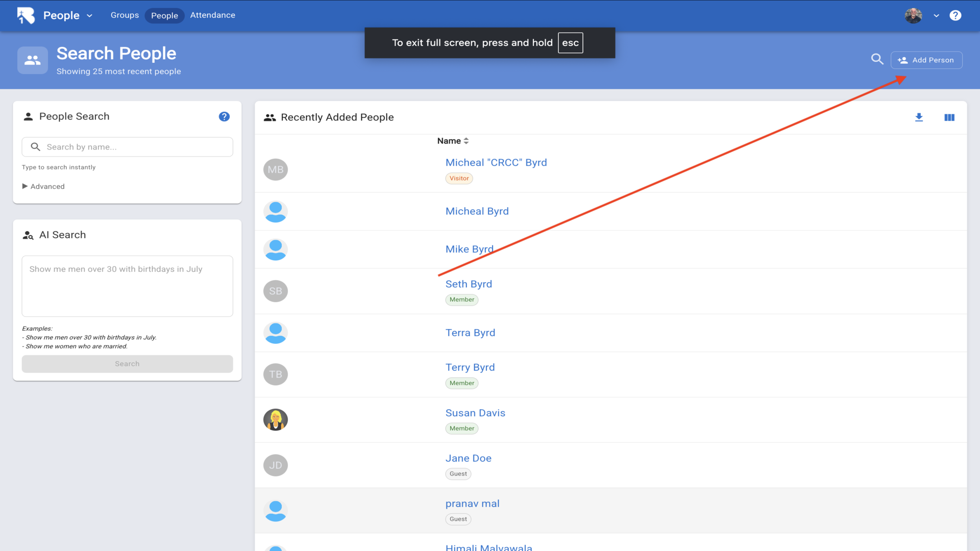Sort the list by Name column
980x551 pixels.
[x=453, y=141]
